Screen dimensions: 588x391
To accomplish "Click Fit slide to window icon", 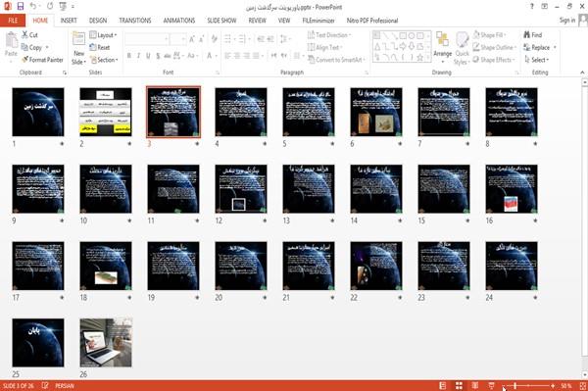I will point(583,386).
